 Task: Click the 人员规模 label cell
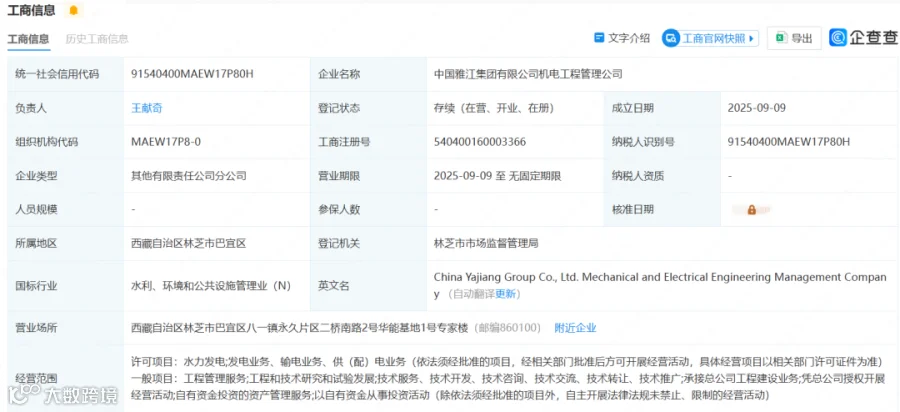(65, 209)
